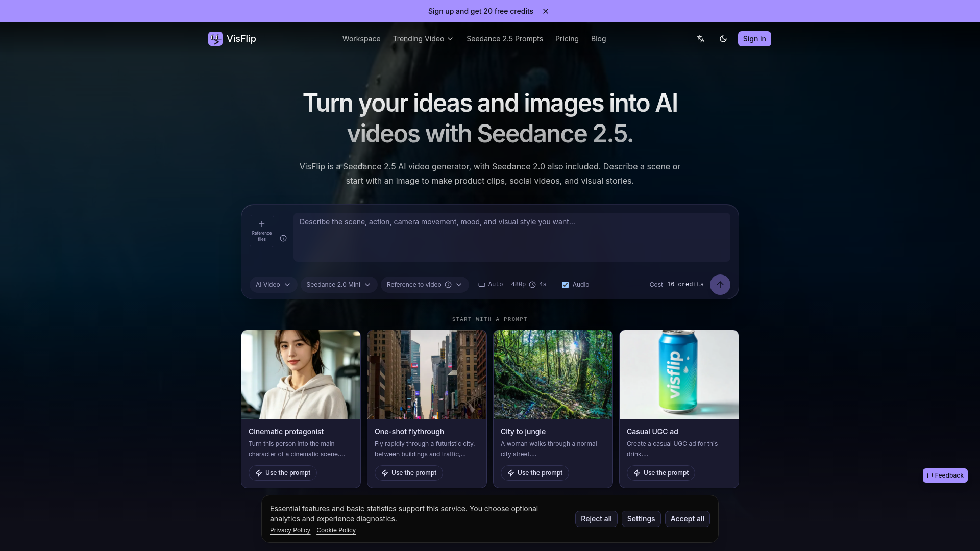Expand the Trending Video menu

click(x=423, y=39)
